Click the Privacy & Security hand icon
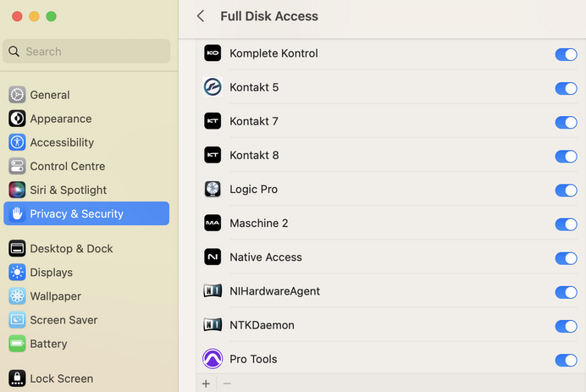 (x=17, y=213)
